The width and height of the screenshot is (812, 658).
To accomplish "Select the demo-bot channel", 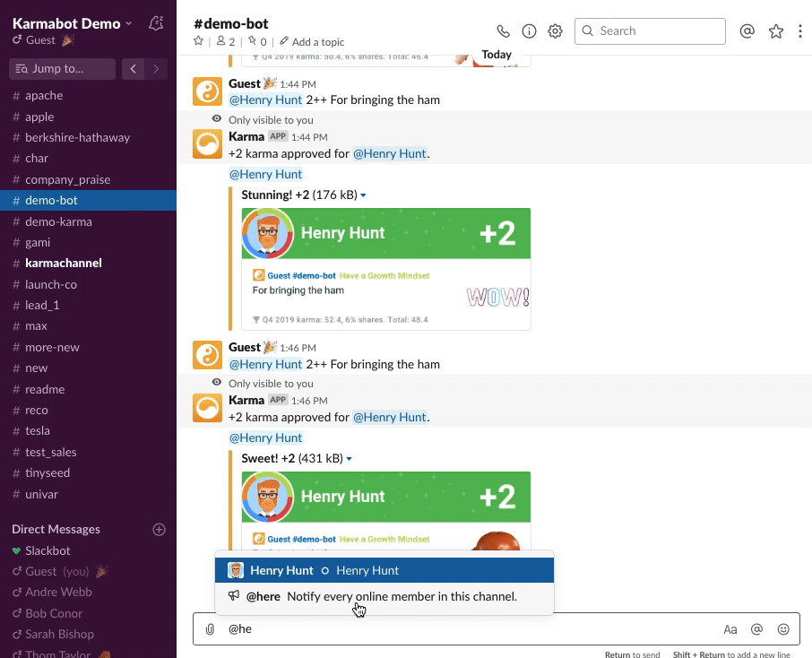I will click(88, 201).
